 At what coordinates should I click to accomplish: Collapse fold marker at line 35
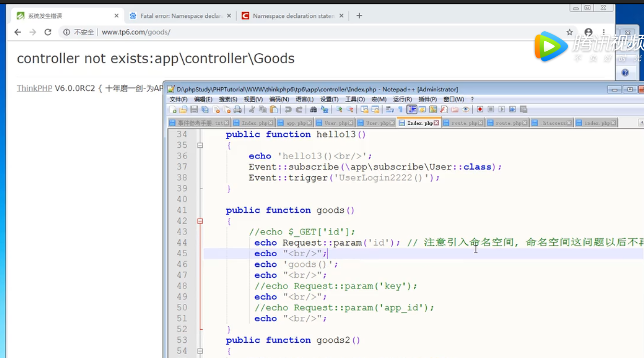click(200, 145)
